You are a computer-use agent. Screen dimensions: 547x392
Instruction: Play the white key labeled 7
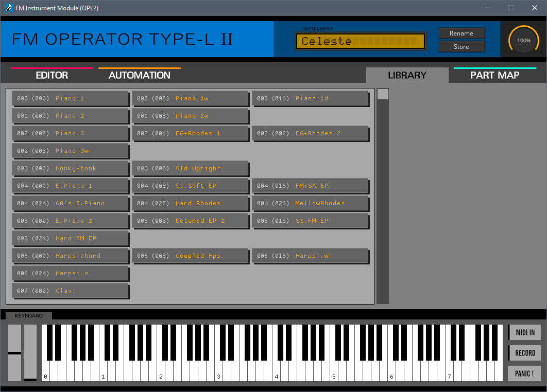[449, 371]
